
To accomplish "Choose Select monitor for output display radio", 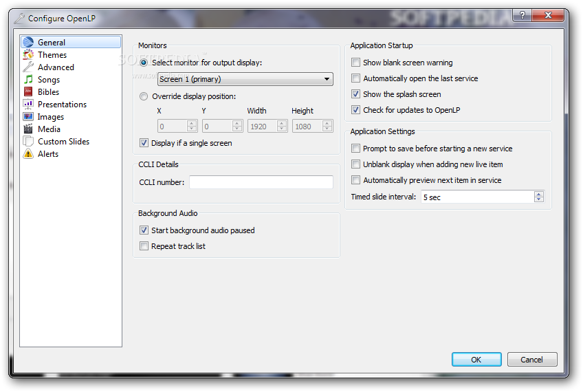I will tap(144, 63).
